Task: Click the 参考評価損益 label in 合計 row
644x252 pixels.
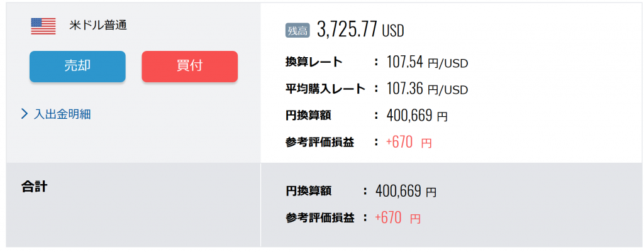Action: tap(319, 218)
